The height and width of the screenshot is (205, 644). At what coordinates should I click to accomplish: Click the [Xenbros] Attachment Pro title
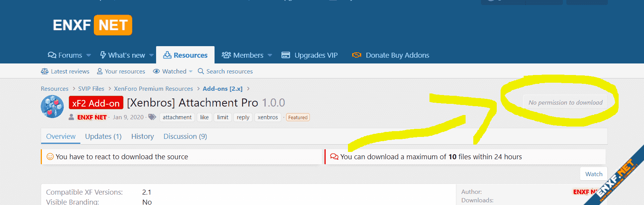click(x=193, y=103)
